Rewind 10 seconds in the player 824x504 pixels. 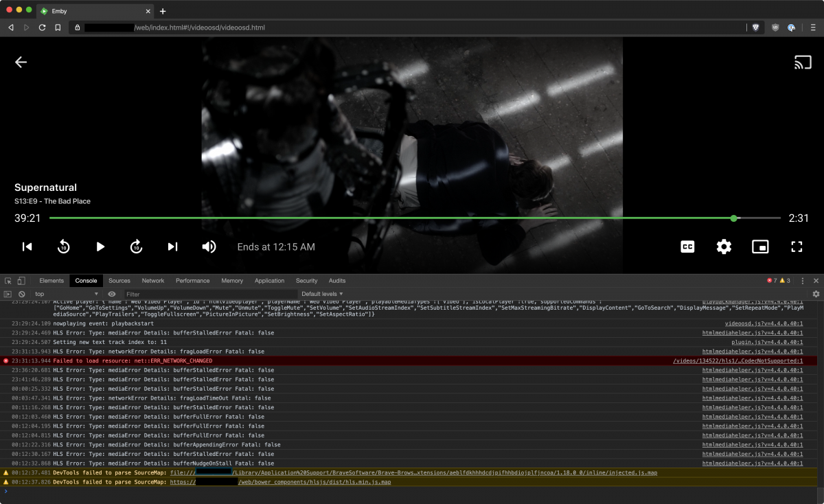[63, 247]
